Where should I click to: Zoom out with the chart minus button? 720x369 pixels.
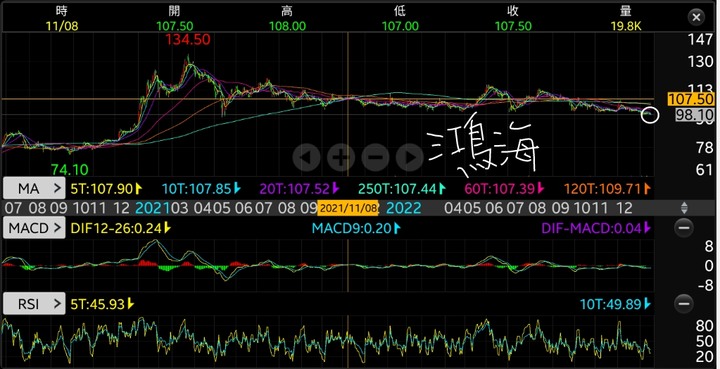tap(375, 157)
